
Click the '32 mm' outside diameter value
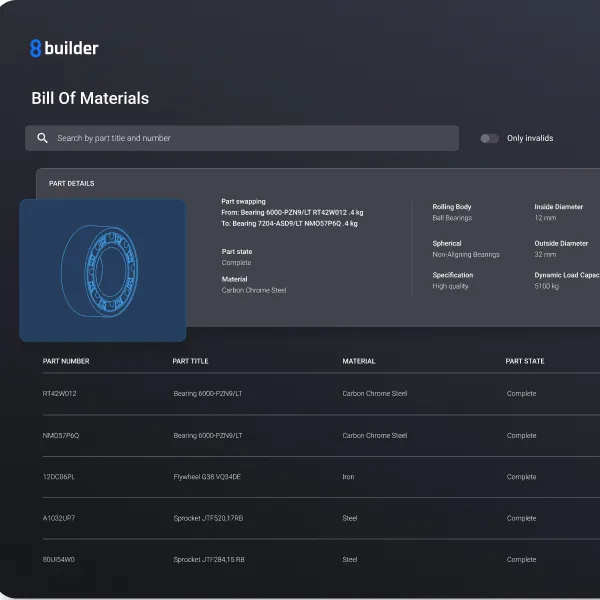point(545,254)
